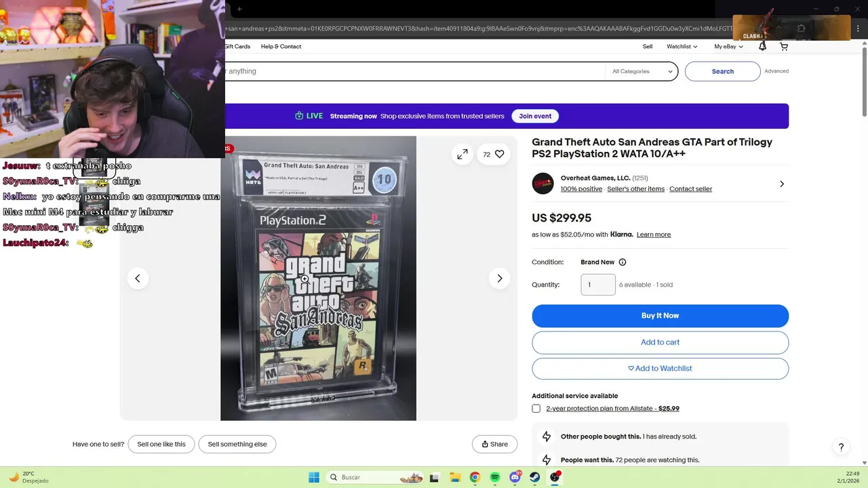Open the eBay notifications bell
Image resolution: width=868 pixels, height=488 pixels.
(x=763, y=47)
